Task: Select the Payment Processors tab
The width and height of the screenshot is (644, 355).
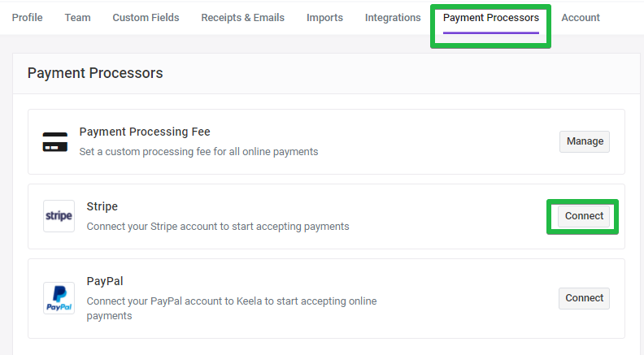Action: point(491,18)
